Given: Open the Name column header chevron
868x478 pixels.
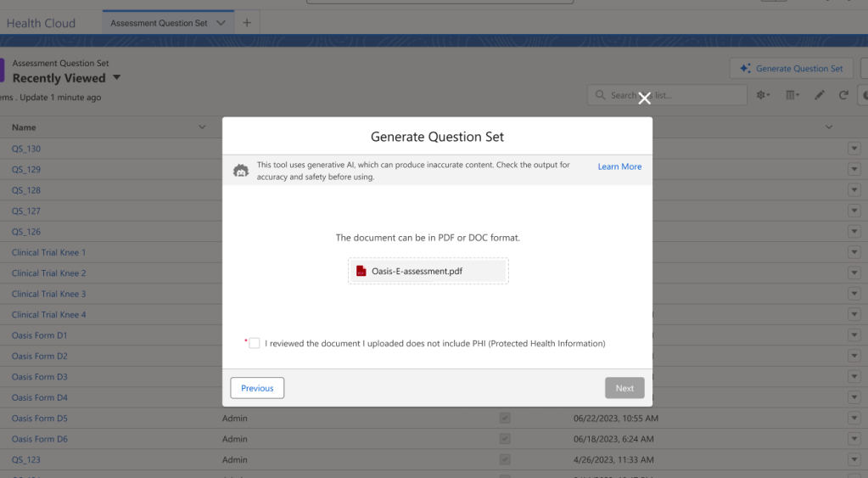Looking at the screenshot, I should tap(202, 127).
